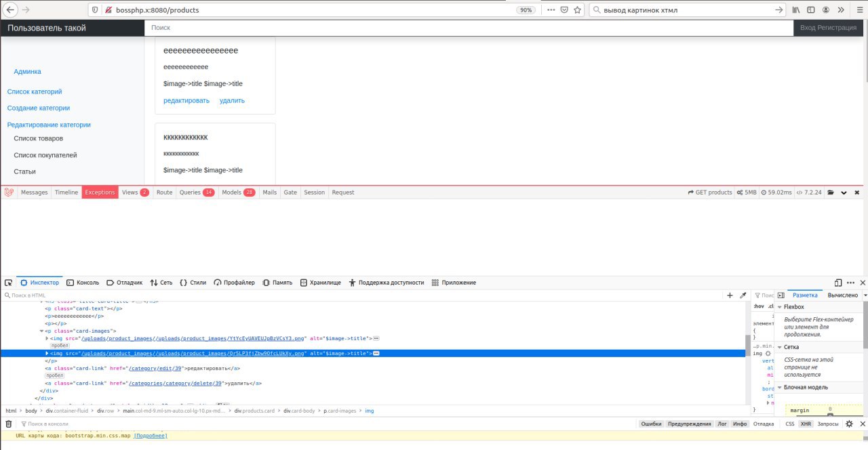Toggle the Инфо console filter
This screenshot has width=868, height=450.
pos(740,424)
